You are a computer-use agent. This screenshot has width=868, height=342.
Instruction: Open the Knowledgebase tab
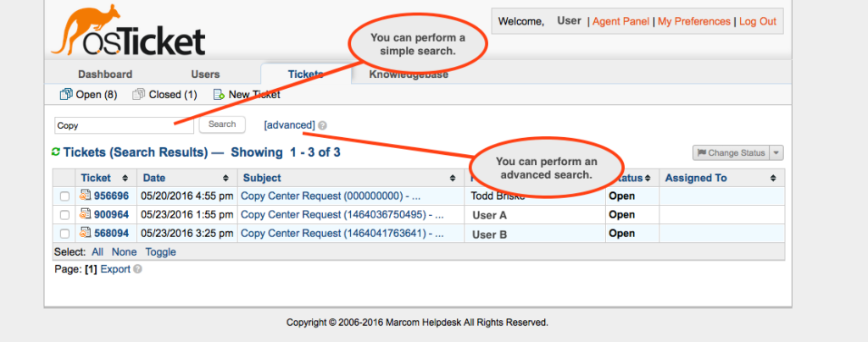(x=409, y=74)
